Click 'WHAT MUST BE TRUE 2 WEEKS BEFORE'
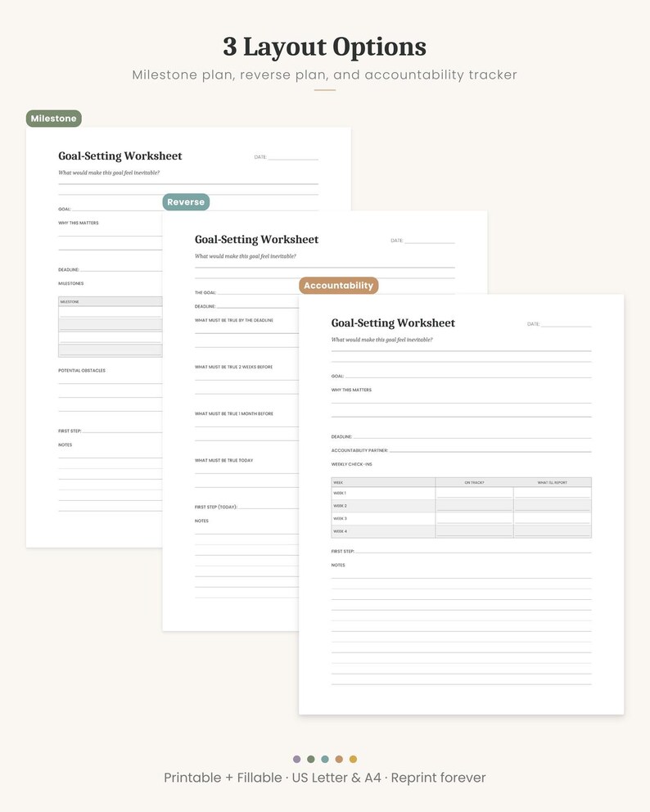 tap(233, 367)
